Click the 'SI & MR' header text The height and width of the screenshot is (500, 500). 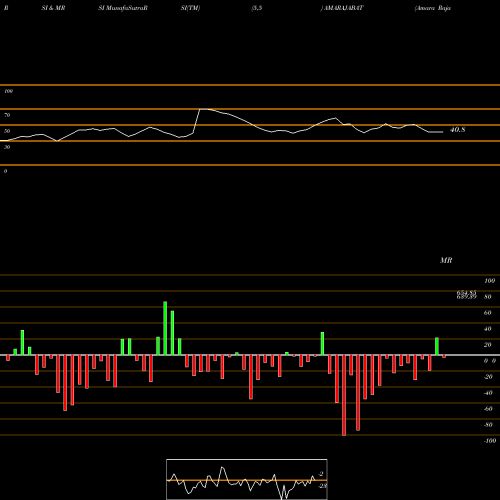(53, 8)
